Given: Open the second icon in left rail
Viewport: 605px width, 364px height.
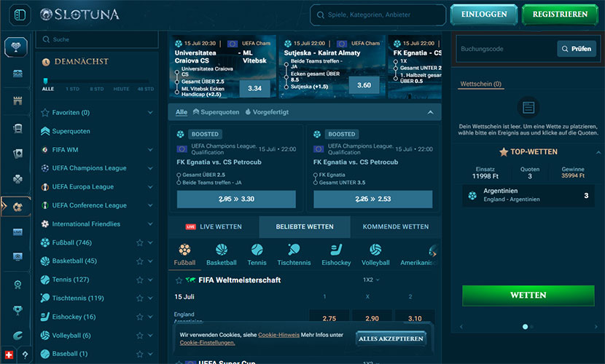Looking at the screenshot, I should click(x=17, y=74).
